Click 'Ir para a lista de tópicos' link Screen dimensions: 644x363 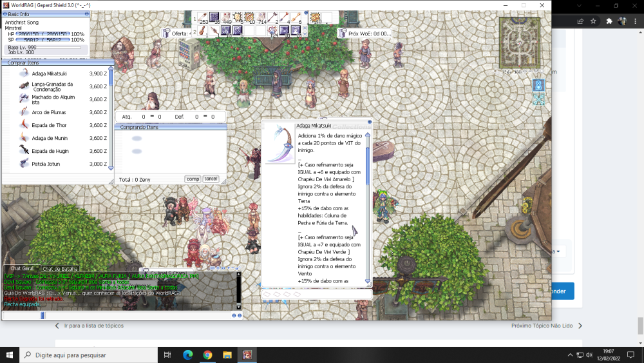point(93,326)
